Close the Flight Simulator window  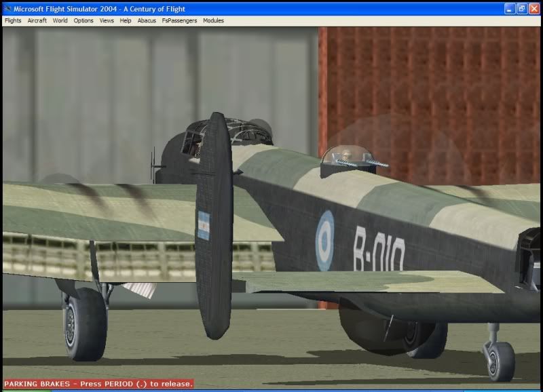pos(534,9)
